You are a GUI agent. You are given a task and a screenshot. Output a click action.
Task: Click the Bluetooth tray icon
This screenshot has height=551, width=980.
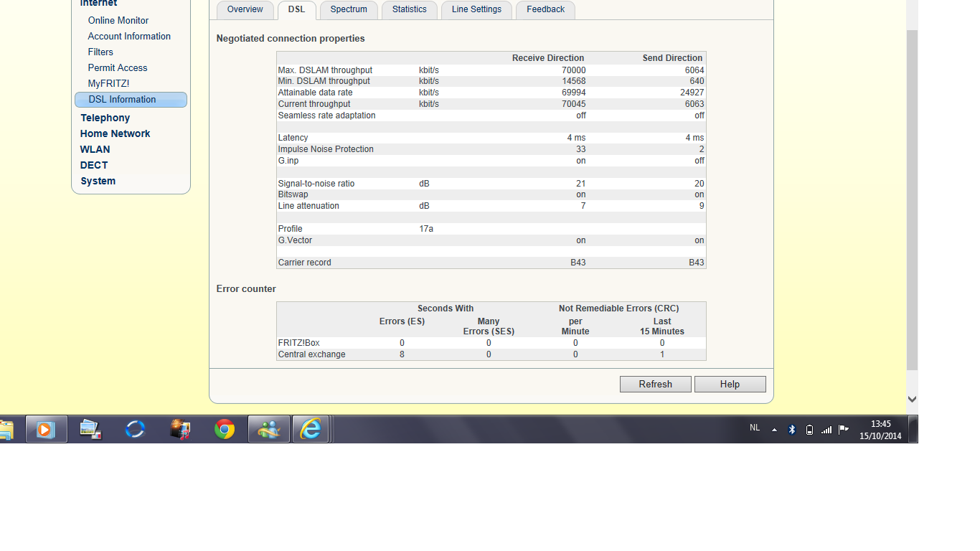(x=792, y=429)
